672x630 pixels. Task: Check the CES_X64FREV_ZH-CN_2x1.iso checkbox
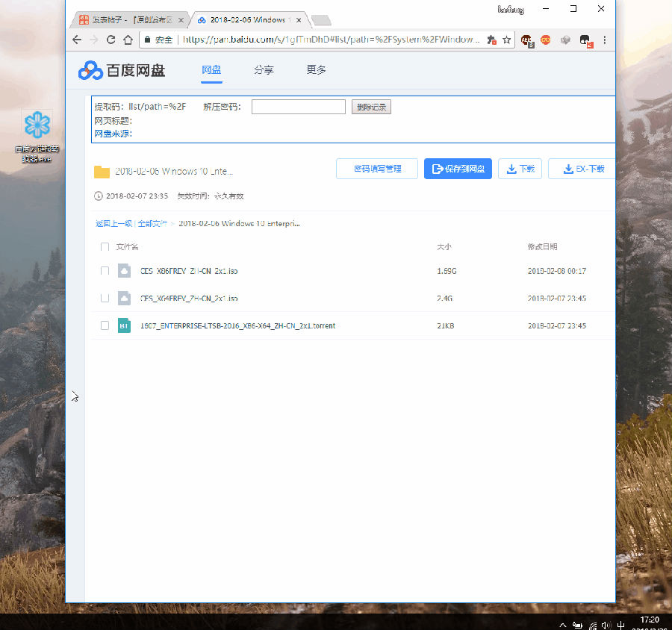click(x=105, y=298)
